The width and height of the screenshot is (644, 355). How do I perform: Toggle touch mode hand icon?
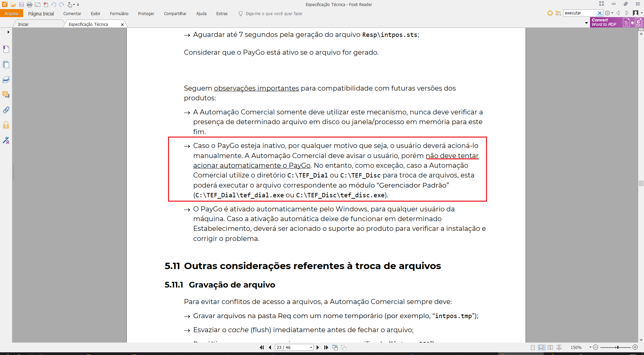point(70,5)
